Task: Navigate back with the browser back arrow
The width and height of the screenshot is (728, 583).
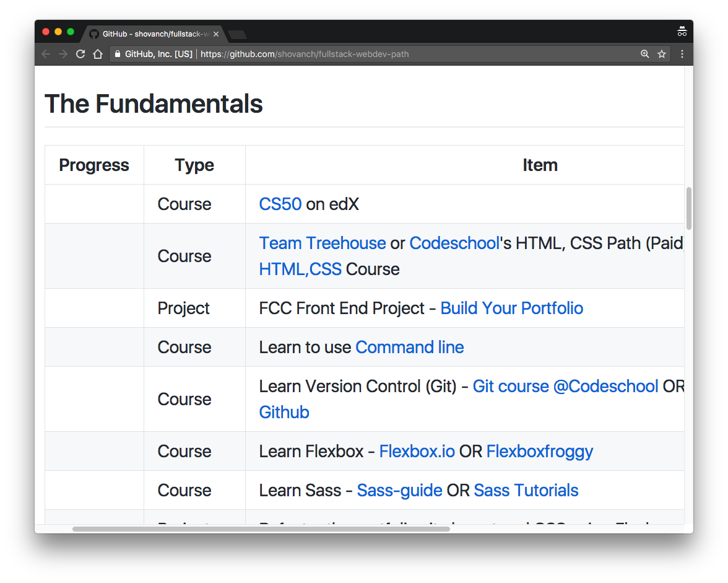Action: click(45, 54)
